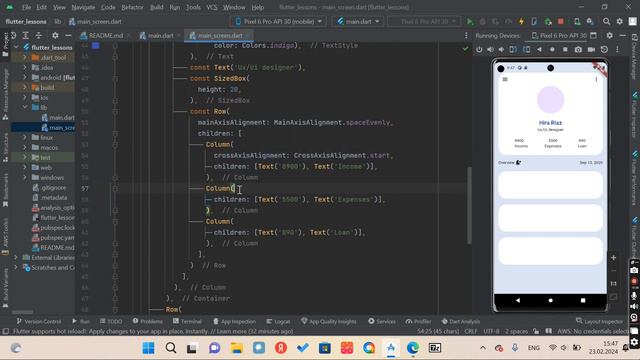Image resolution: width=640 pixels, height=360 pixels.
Task: Open VCS menu
Action: click(x=212, y=7)
